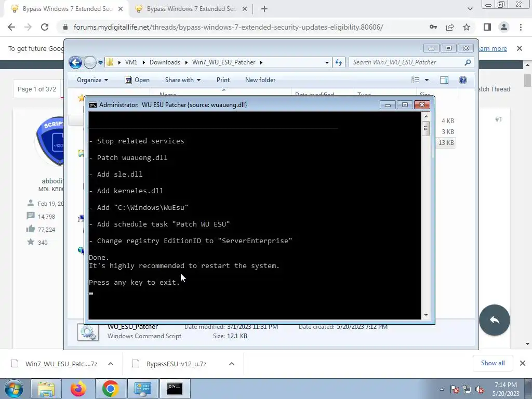532x399 pixels.
Task: Share this page from Chrome toolbar
Action: click(x=450, y=27)
